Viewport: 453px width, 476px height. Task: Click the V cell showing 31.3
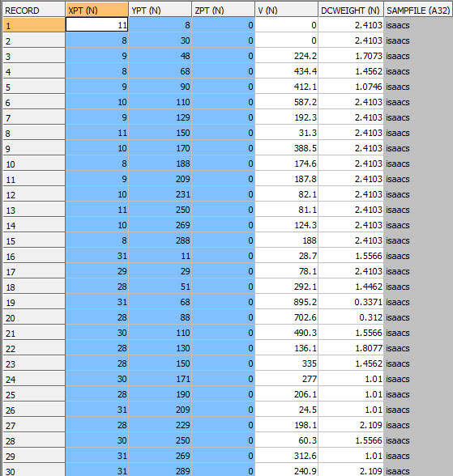point(287,133)
